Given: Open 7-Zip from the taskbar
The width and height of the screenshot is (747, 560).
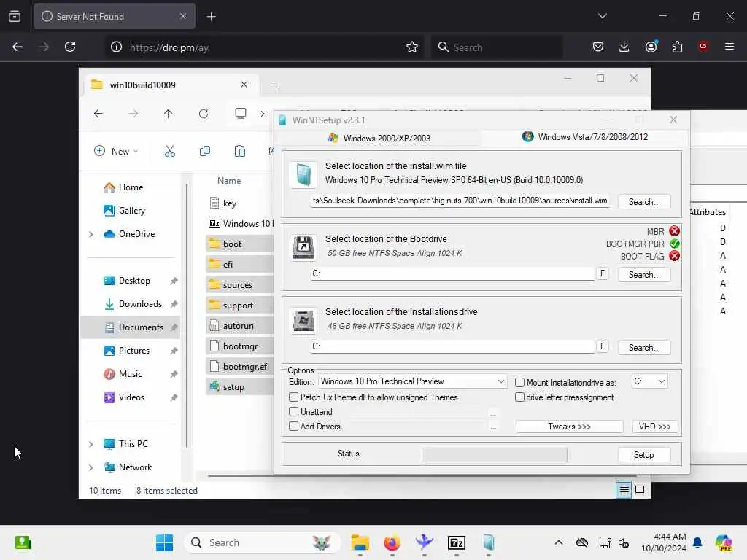Looking at the screenshot, I should click(457, 542).
